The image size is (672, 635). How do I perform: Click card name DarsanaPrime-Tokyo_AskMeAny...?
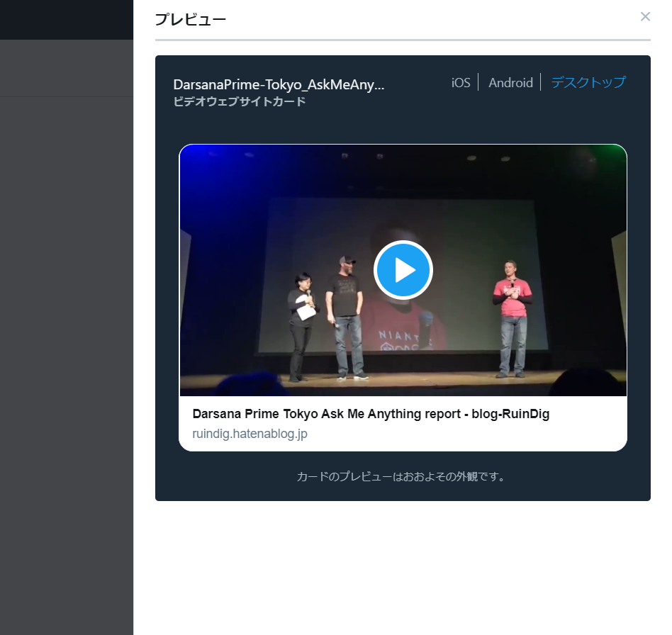pos(279,84)
